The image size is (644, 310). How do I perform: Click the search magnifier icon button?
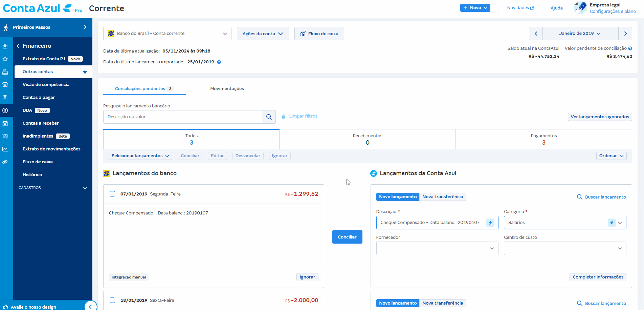[269, 117]
